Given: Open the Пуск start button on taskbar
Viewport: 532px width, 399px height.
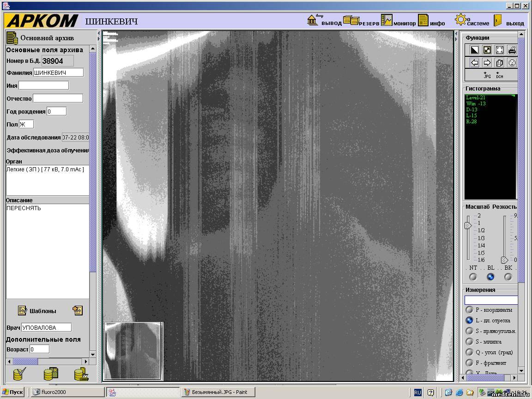Looking at the screenshot, I should pyautogui.click(x=12, y=392).
